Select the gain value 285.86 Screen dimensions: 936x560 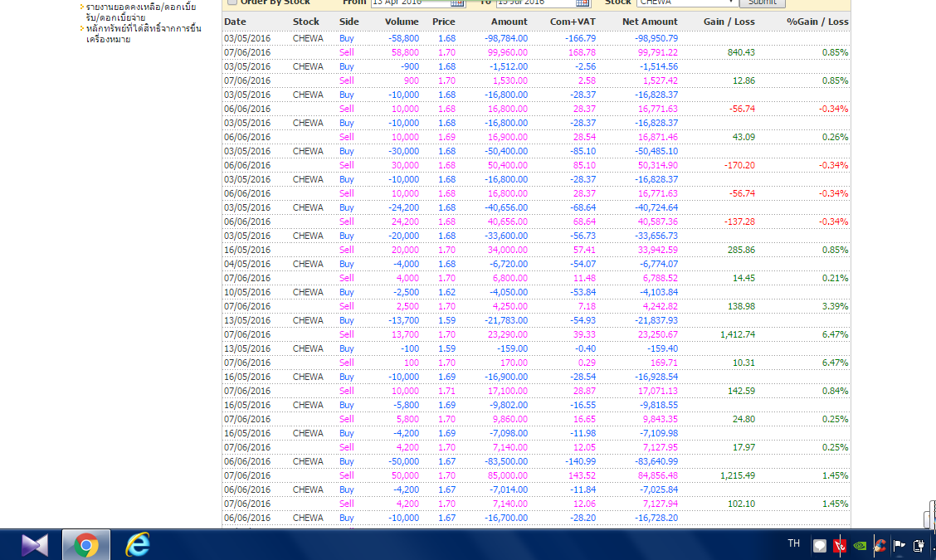click(x=741, y=251)
